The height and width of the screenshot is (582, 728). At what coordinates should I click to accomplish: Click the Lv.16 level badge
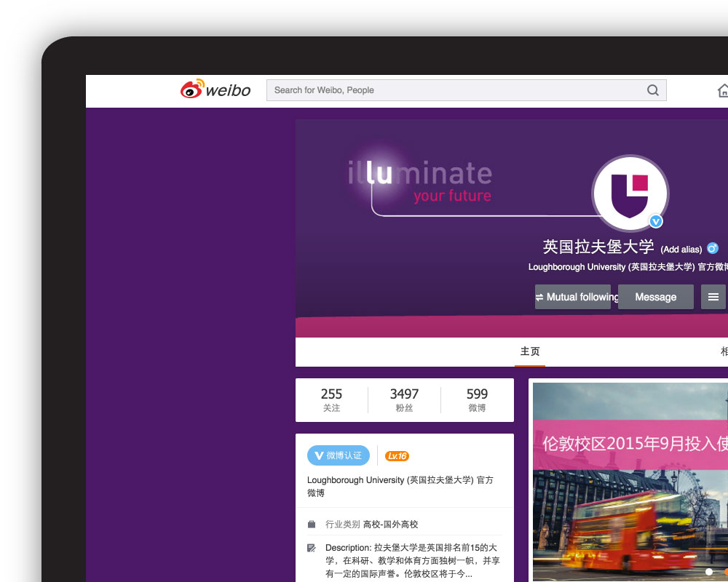[x=397, y=455]
